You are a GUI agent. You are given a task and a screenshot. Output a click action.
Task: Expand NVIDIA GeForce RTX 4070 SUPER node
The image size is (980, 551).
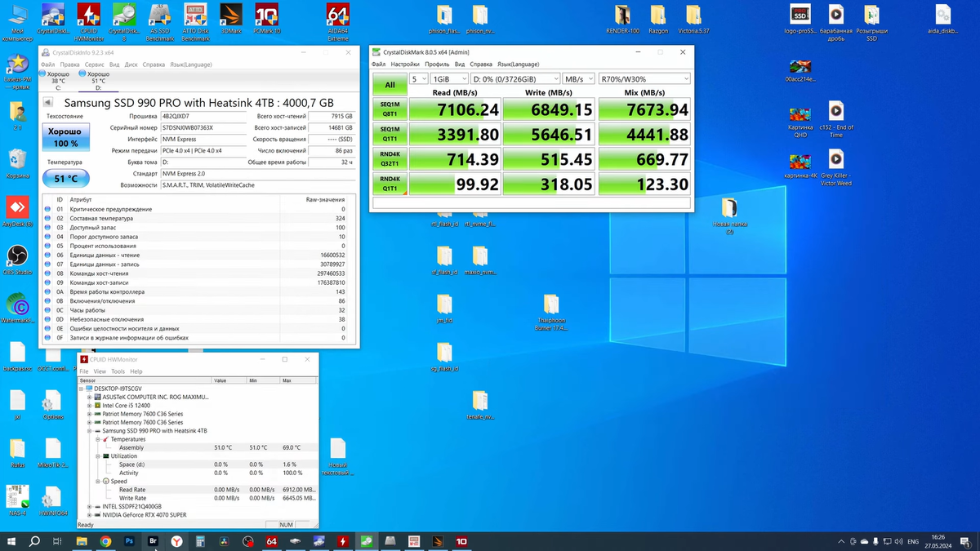pos(89,515)
